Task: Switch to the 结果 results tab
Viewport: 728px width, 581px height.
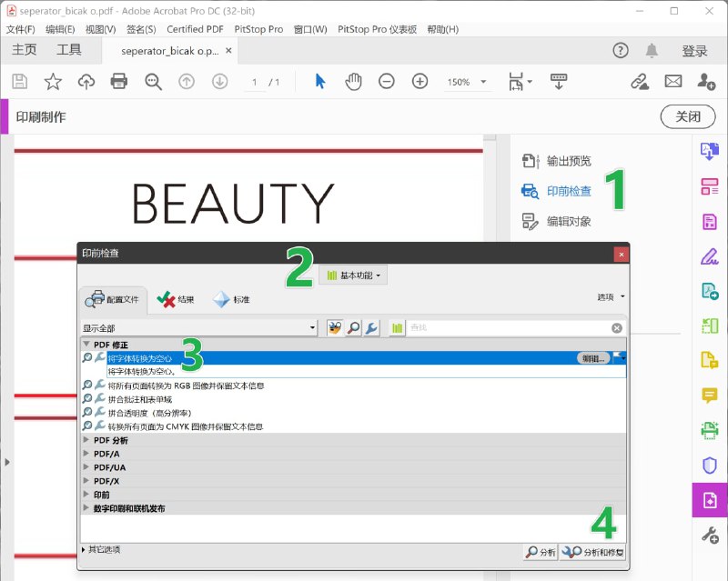Action: (176, 299)
